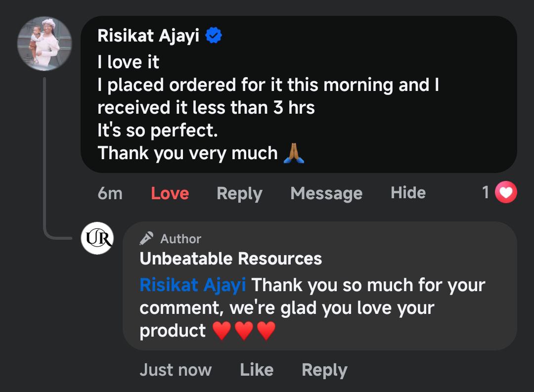View the reaction count of 1
The height and width of the screenshot is (392, 534).
(486, 192)
